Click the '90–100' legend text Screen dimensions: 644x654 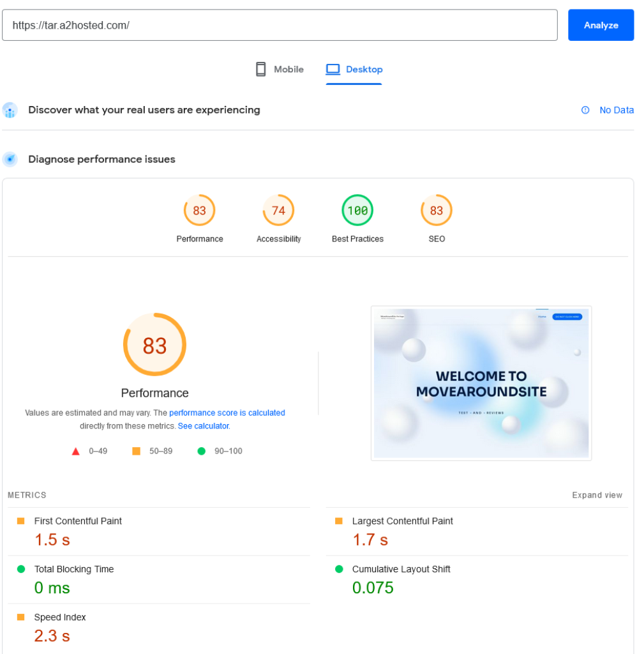(x=228, y=452)
